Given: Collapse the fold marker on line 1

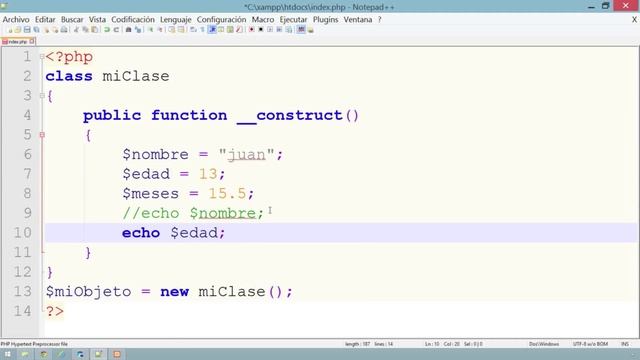Looking at the screenshot, I should point(42,57).
